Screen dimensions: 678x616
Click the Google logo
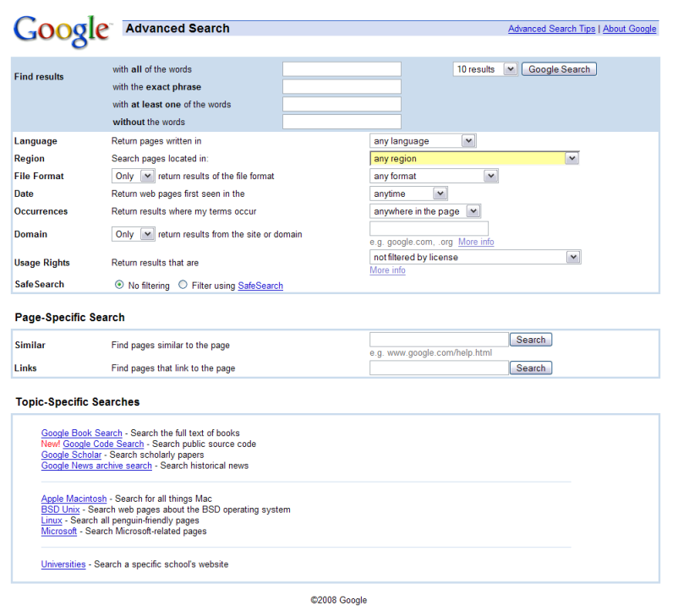click(63, 31)
